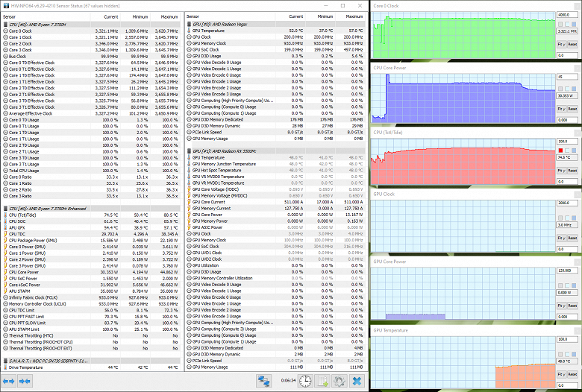
Task: Click the 120.000 max field in GPU Core Power graph
Action: pyautogui.click(x=567, y=271)
